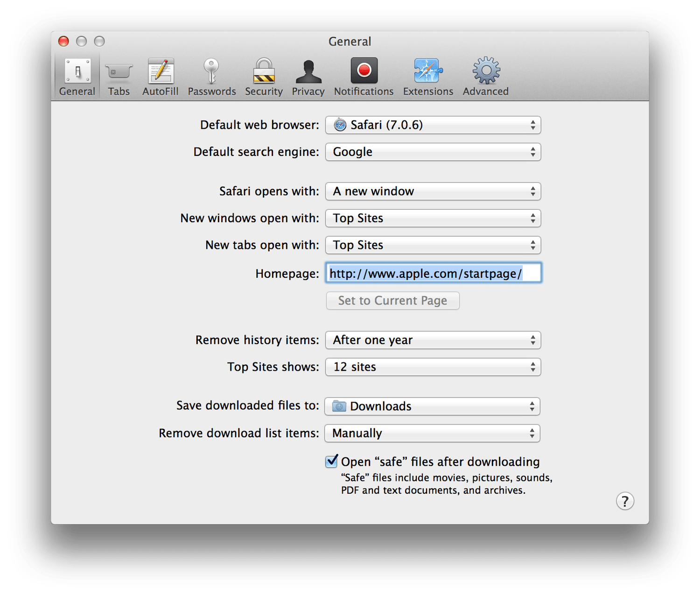Screen dimensions: 700x595
Task: Expand the Remove history items dropdown
Action: coord(433,340)
